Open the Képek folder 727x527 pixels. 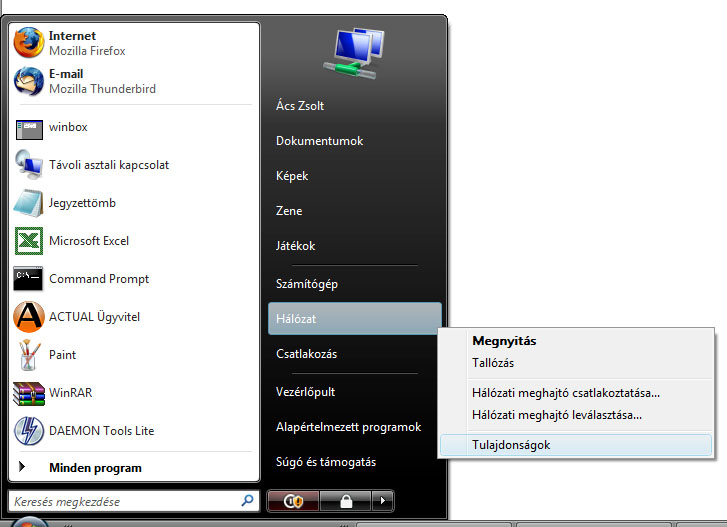pyautogui.click(x=292, y=176)
